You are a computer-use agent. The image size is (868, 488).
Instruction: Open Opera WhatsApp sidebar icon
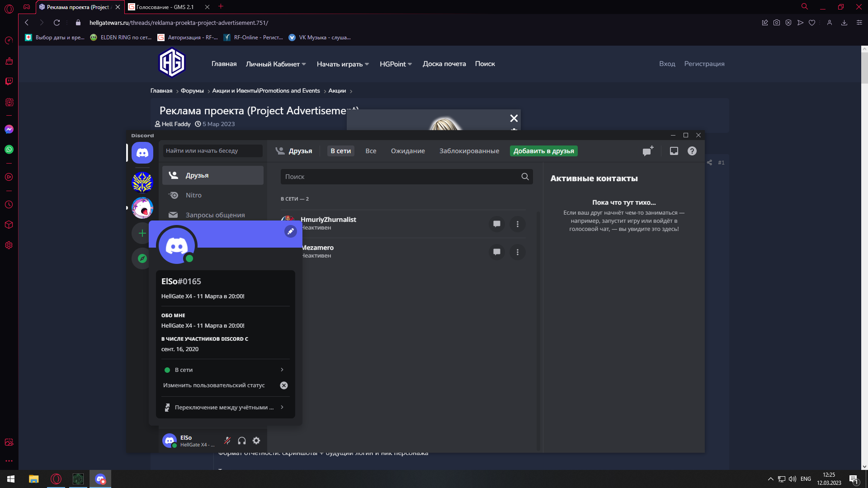pos(9,150)
